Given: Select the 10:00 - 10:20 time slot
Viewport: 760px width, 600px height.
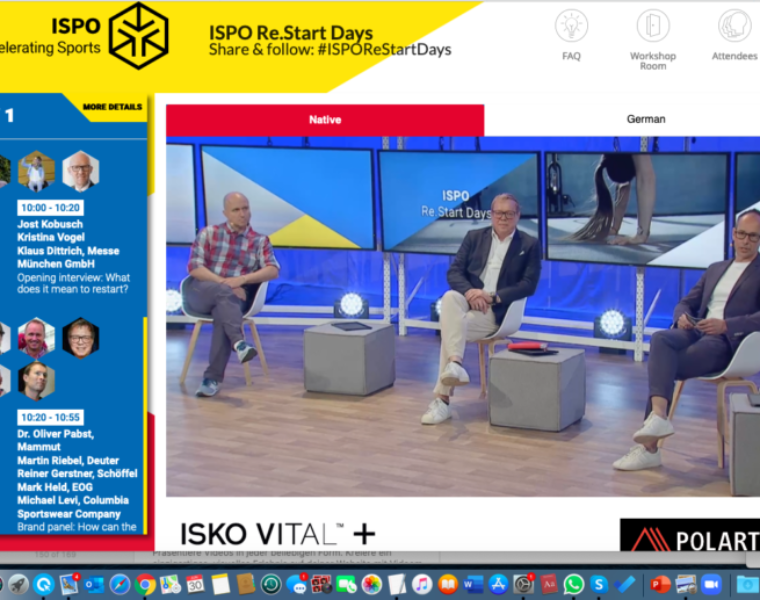Looking at the screenshot, I should (50, 207).
